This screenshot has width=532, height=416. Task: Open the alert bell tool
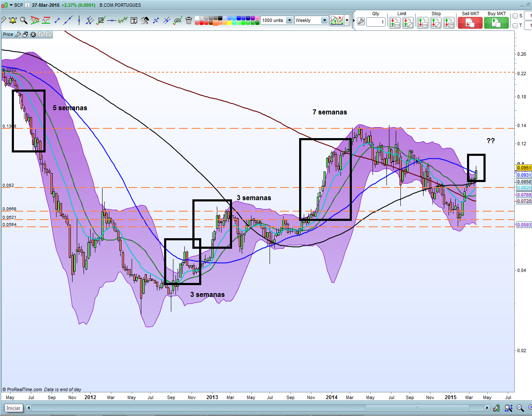click(13, 20)
